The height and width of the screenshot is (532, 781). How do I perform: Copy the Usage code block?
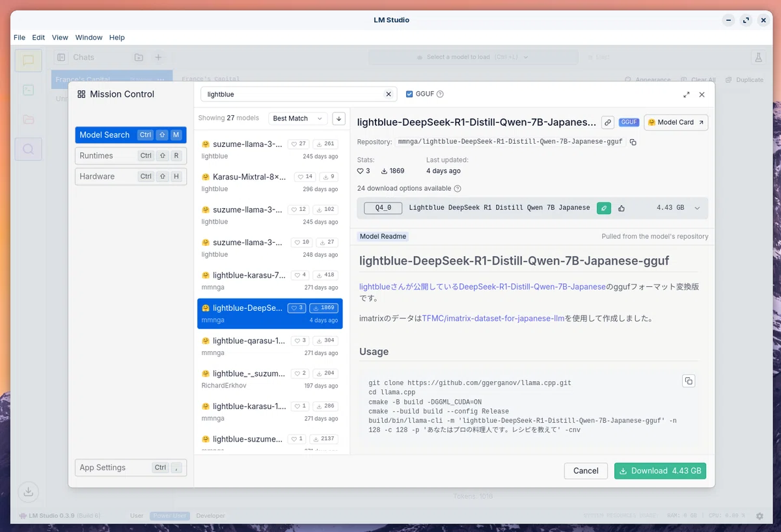[689, 381]
